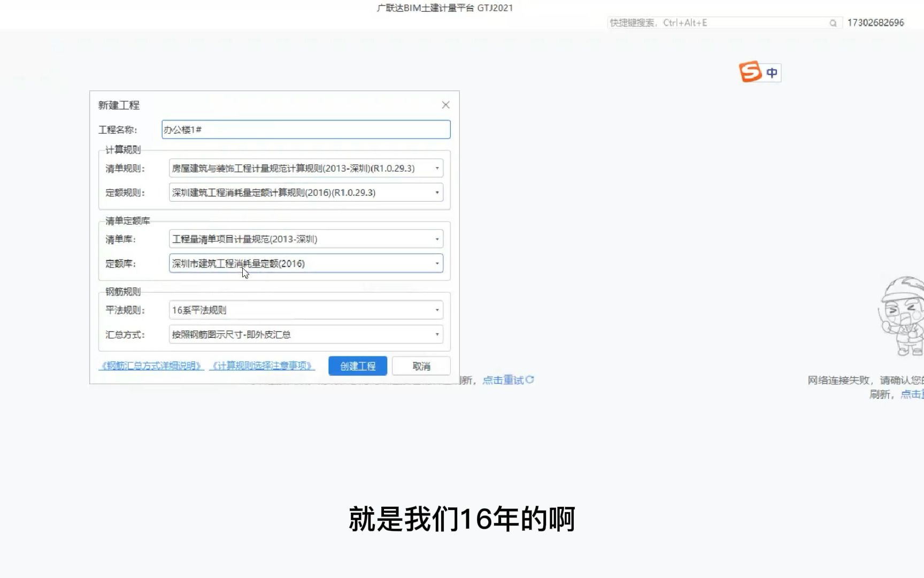Open the 清单规则 dropdown
Viewport: 924px width, 578px height.
306,168
